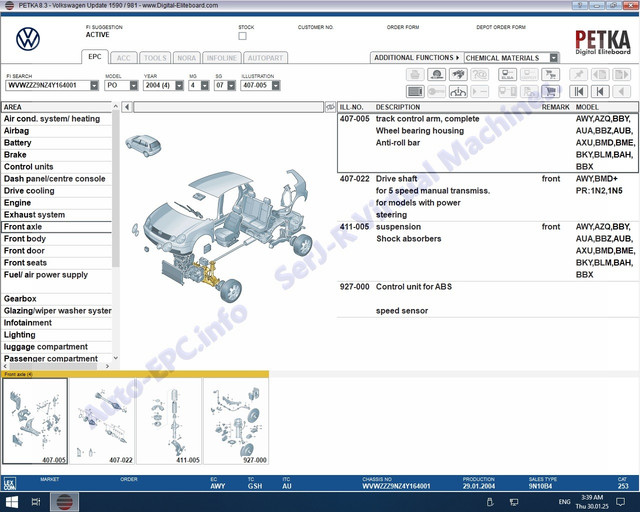The height and width of the screenshot is (512, 640).
Task: Switch to the ACC tab
Action: pyautogui.click(x=124, y=58)
